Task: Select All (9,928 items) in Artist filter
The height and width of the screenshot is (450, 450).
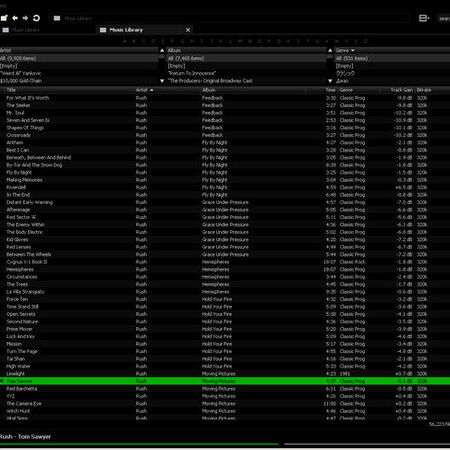Action: [79, 58]
